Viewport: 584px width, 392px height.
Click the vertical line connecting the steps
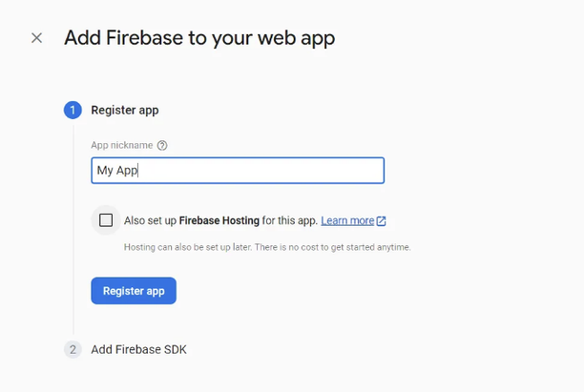point(73,230)
